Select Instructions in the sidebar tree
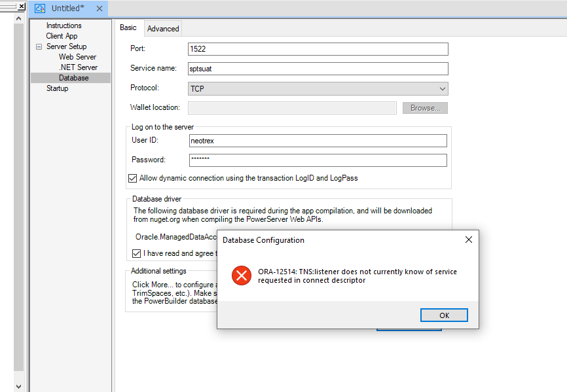Screen dimensions: 567x392 [64, 26]
